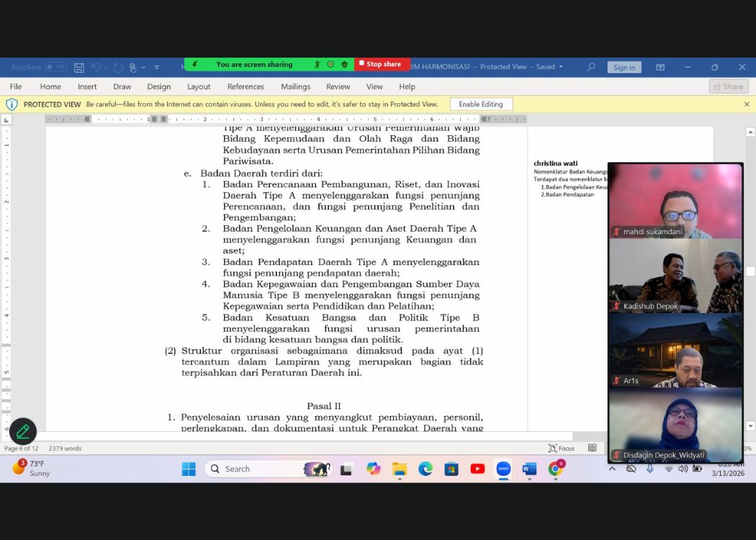Show hidden icons in the system tray
This screenshot has height=540, width=756.
click(612, 469)
